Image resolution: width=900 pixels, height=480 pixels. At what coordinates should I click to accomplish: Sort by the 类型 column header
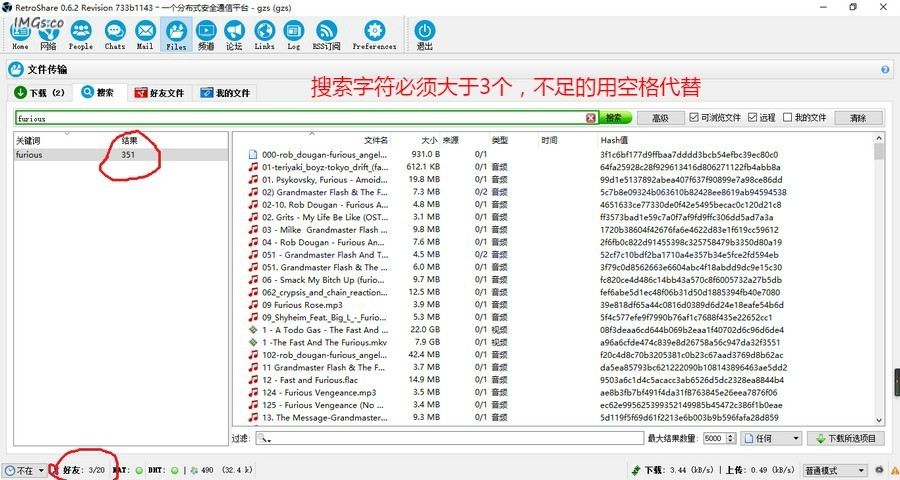[500, 140]
